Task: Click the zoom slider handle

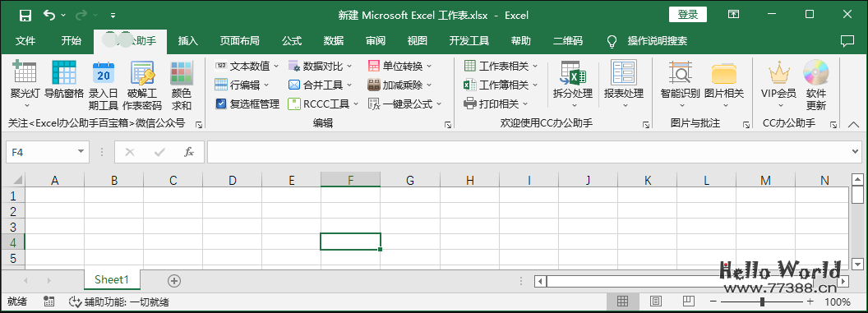Action: point(762,301)
